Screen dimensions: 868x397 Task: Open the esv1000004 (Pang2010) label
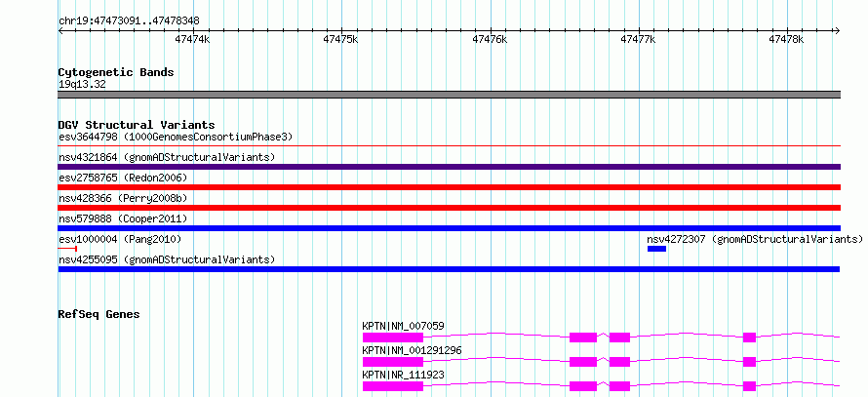120,239
